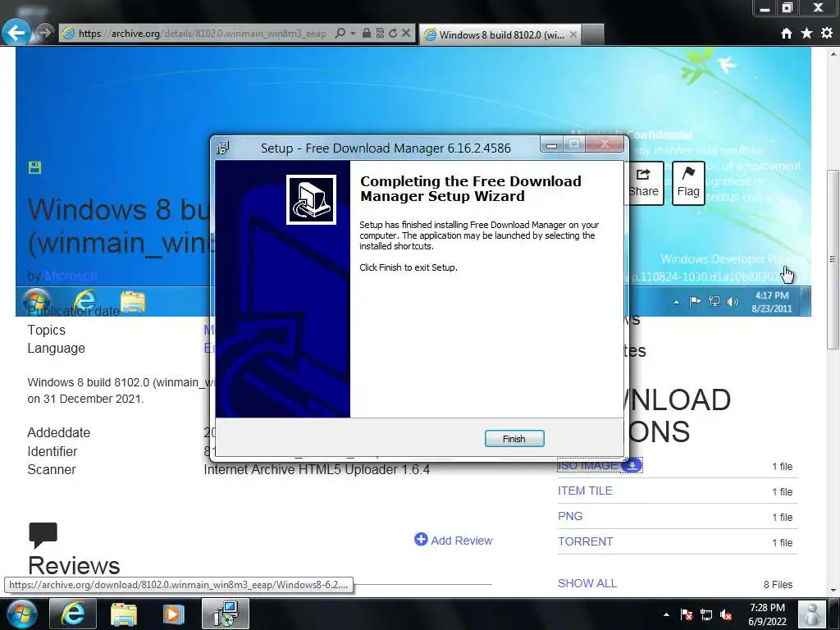Image resolution: width=840 pixels, height=630 pixels.
Task: Launch Windows Media Player from taskbar
Action: click(173, 614)
